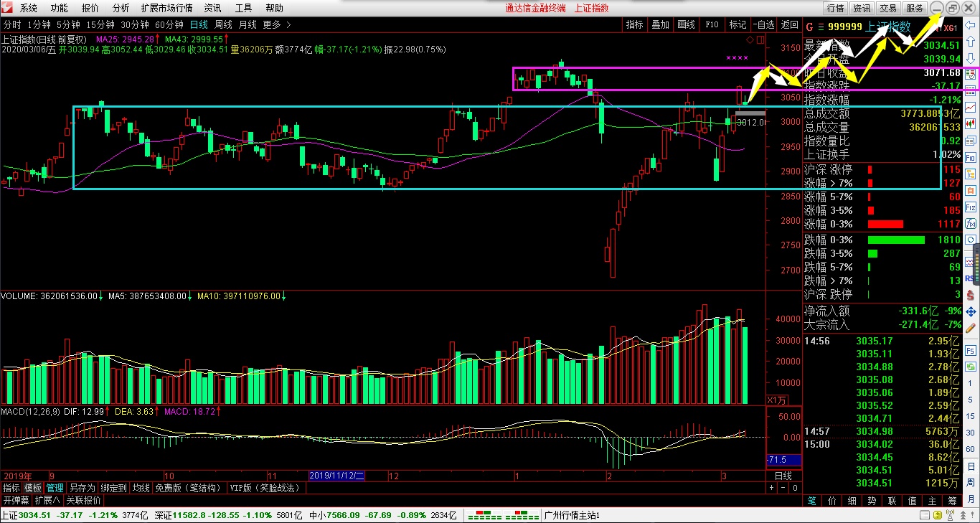Click the F10 info icon in sidebar
This screenshot has height=523, width=980.
[x=971, y=157]
